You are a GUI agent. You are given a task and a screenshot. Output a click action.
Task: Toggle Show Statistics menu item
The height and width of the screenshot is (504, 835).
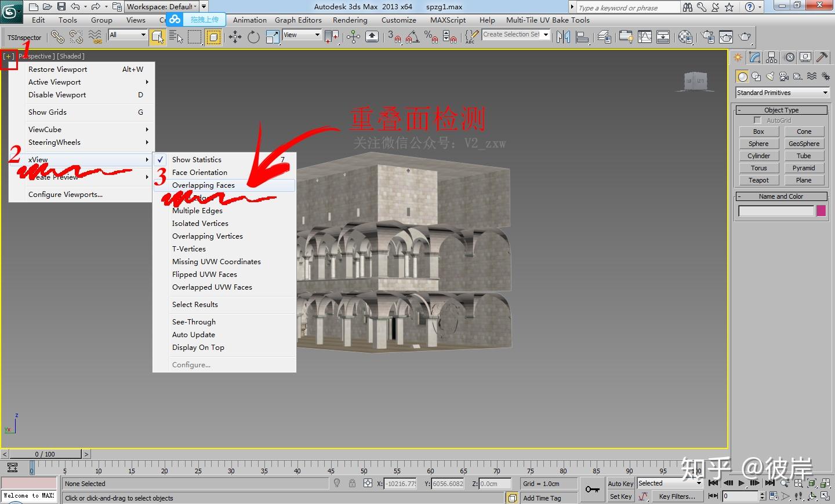[224, 159]
